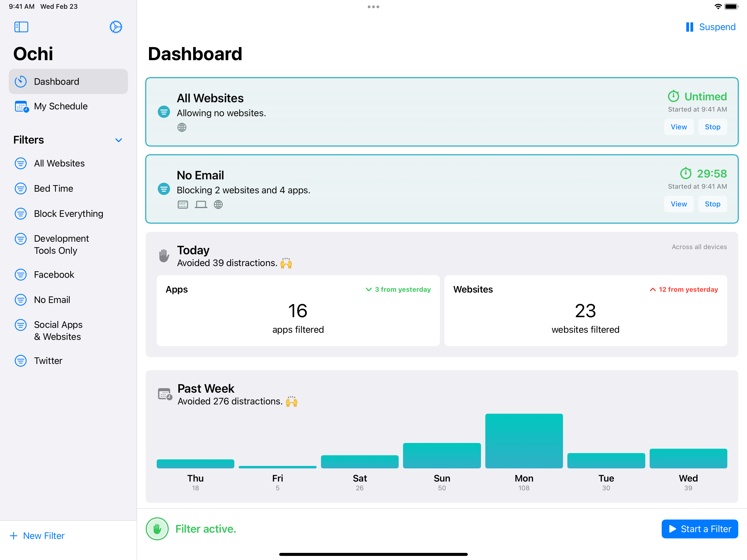This screenshot has height=560, width=747.
Task: Click the keyboard icon under No Email
Action: pyautogui.click(x=183, y=204)
